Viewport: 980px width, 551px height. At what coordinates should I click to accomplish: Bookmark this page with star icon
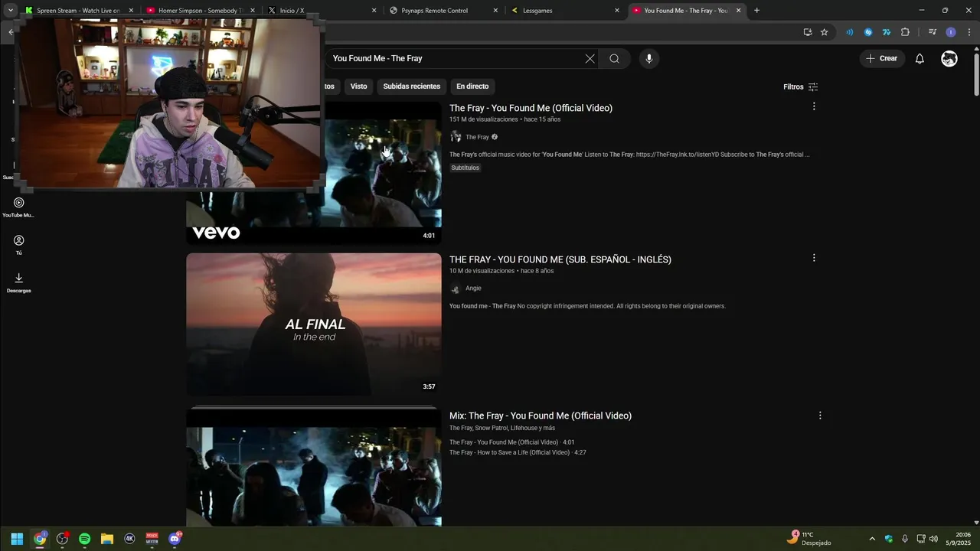pos(825,32)
